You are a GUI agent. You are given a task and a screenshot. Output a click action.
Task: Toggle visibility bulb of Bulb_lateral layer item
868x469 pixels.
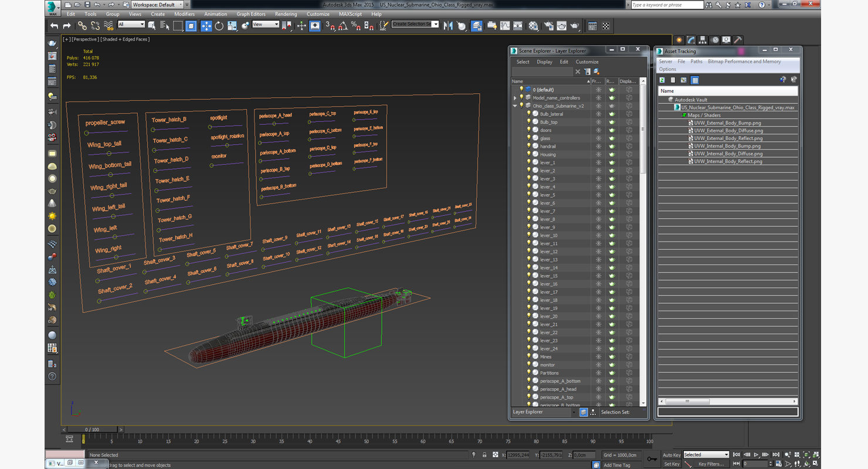(x=528, y=114)
